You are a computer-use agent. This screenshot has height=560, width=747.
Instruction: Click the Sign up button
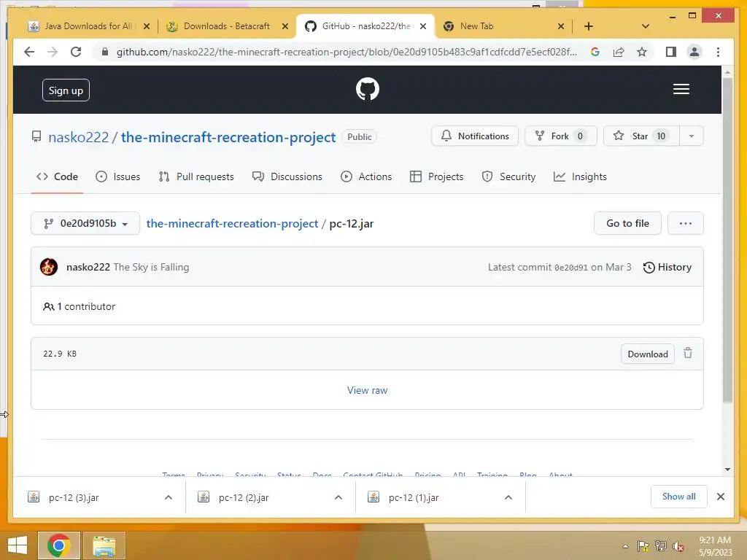pyautogui.click(x=66, y=90)
